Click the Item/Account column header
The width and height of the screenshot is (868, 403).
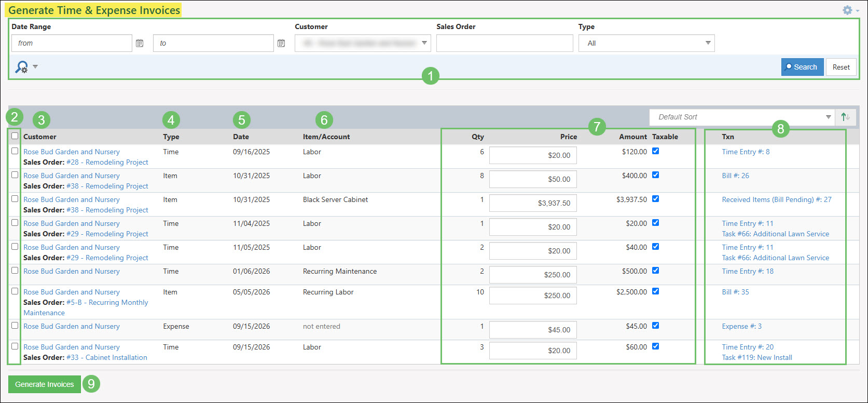[x=326, y=137]
